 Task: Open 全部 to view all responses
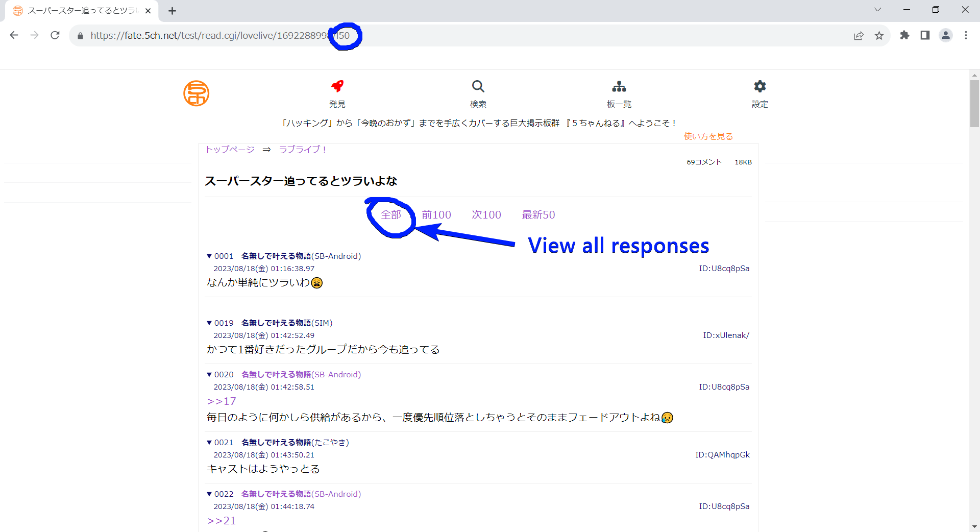[x=390, y=214]
